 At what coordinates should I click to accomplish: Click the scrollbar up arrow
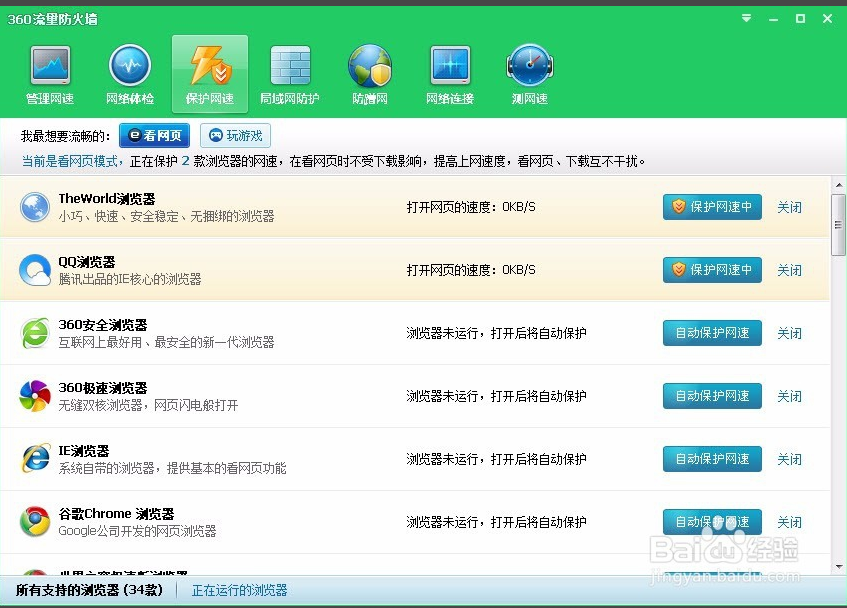point(838,185)
